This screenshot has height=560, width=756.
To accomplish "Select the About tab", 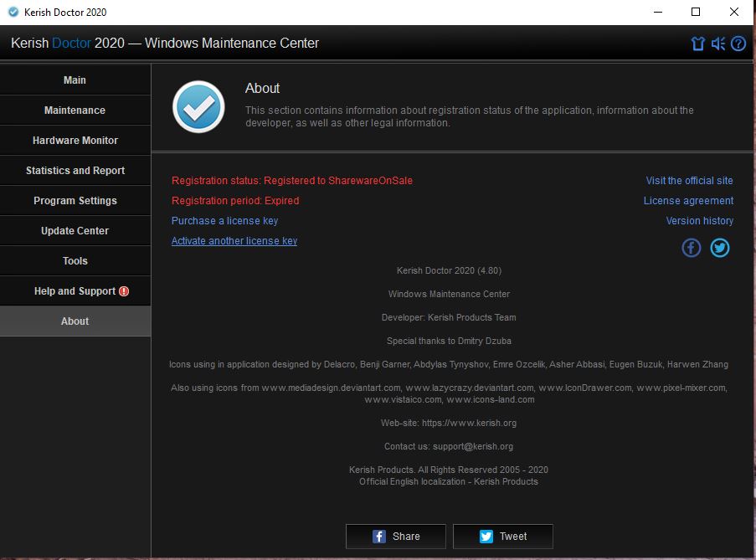I will tap(75, 321).
